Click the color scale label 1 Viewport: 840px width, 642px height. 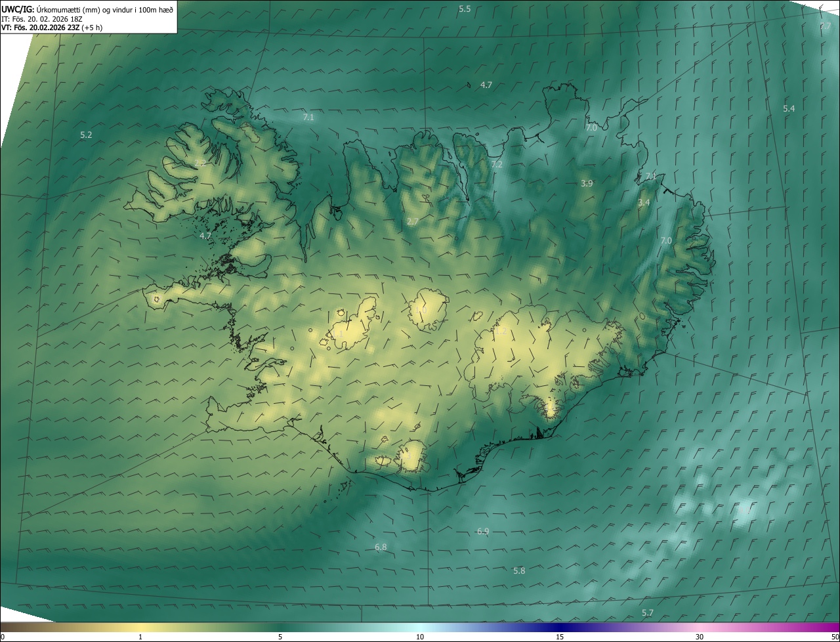141,637
